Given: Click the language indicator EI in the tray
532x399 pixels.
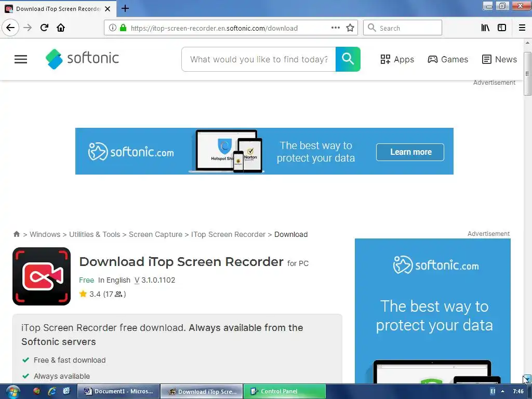Looking at the screenshot, I should [x=493, y=391].
